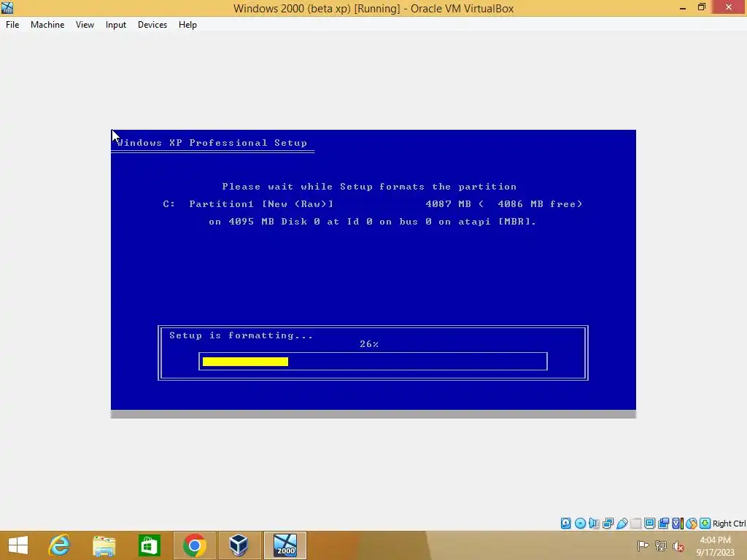The height and width of the screenshot is (560, 747).
Task: Click the Right Ctrl host key label
Action: pyautogui.click(x=729, y=524)
